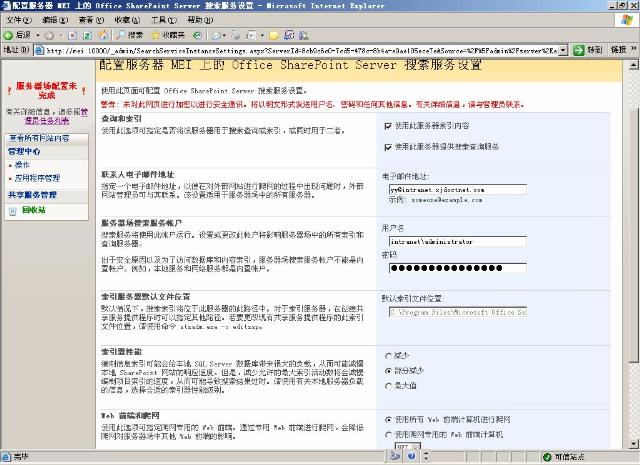Select use all Web front-end computers radio
This screenshot has width=640, height=465.
[389, 420]
